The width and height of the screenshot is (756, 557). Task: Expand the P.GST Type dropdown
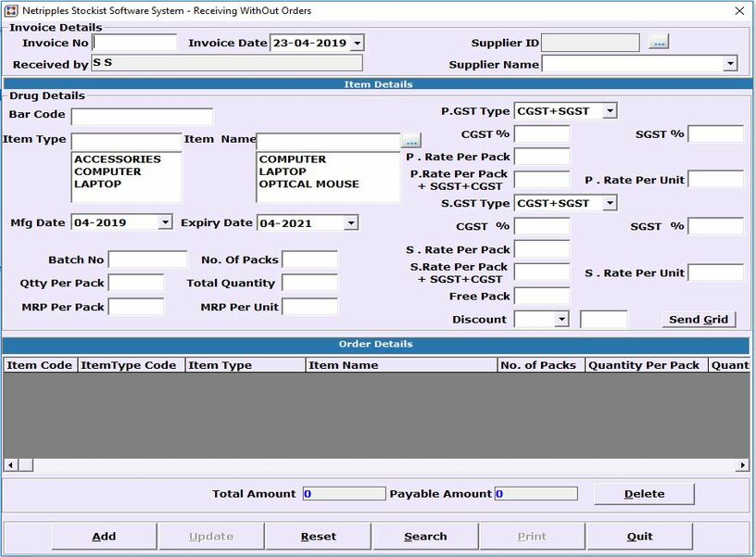pos(610,111)
